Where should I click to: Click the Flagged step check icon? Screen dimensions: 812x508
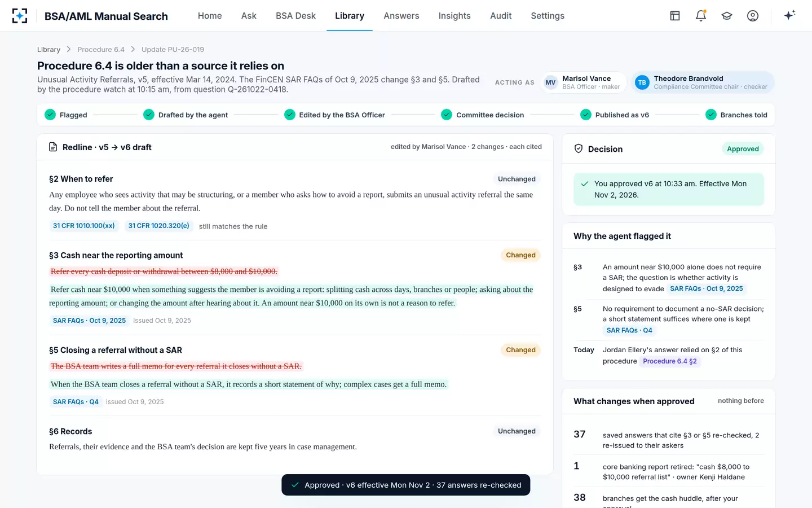tap(50, 115)
